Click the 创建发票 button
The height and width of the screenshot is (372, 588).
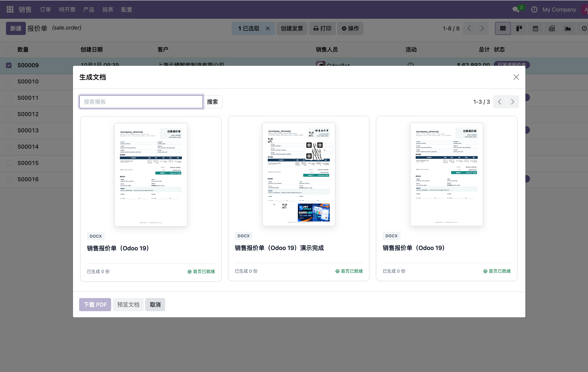click(292, 29)
